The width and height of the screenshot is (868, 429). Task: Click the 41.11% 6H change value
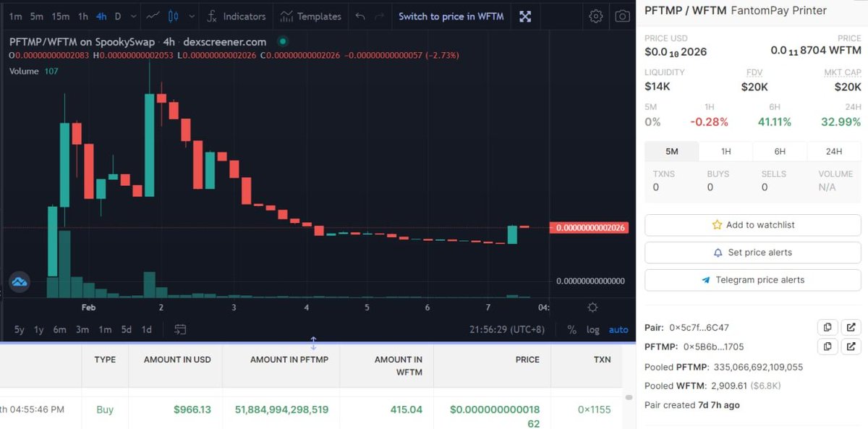click(774, 122)
